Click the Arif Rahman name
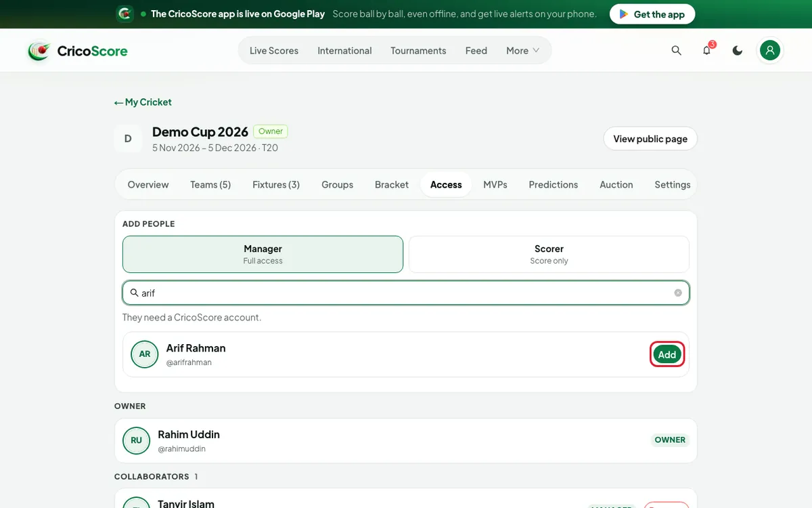812x508 pixels. (196, 348)
